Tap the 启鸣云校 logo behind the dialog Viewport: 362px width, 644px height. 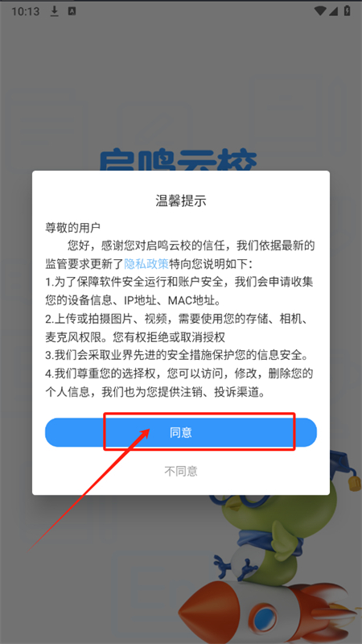(179, 162)
